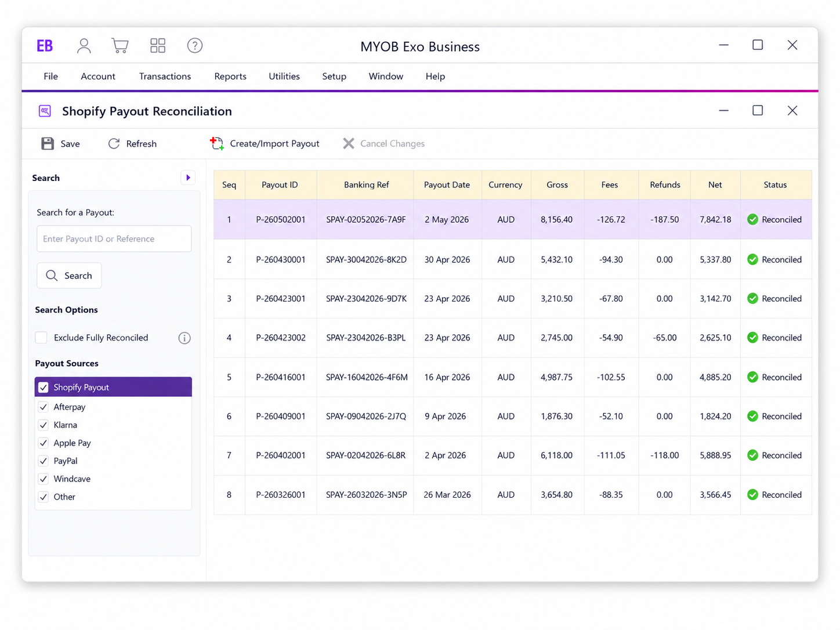This screenshot has height=630, width=840.
Task: Open the Window menu
Action: coord(386,77)
